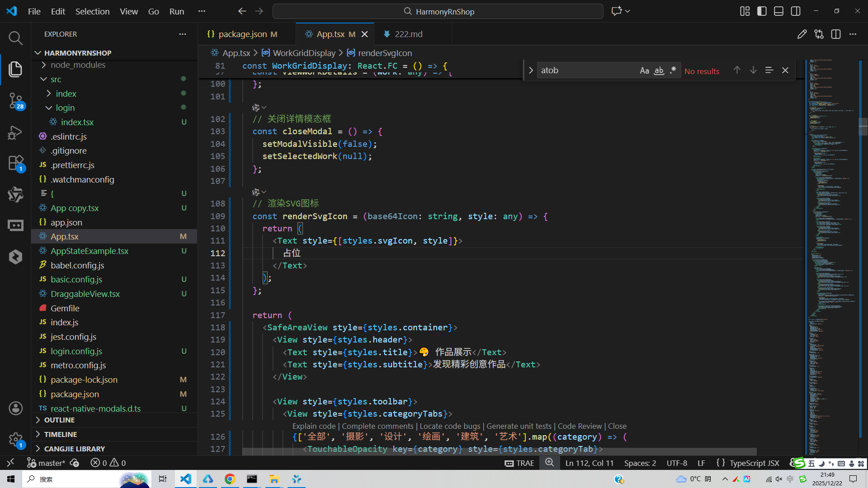This screenshot has width=868, height=488.
Task: Click the minimap scroll slider
Action: click(x=863, y=127)
